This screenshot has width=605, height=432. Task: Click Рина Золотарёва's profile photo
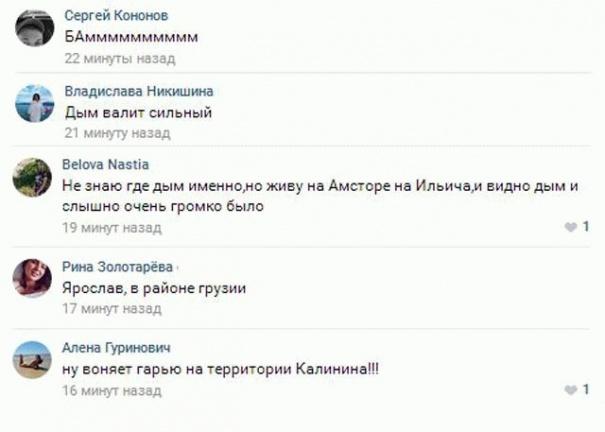[33, 277]
